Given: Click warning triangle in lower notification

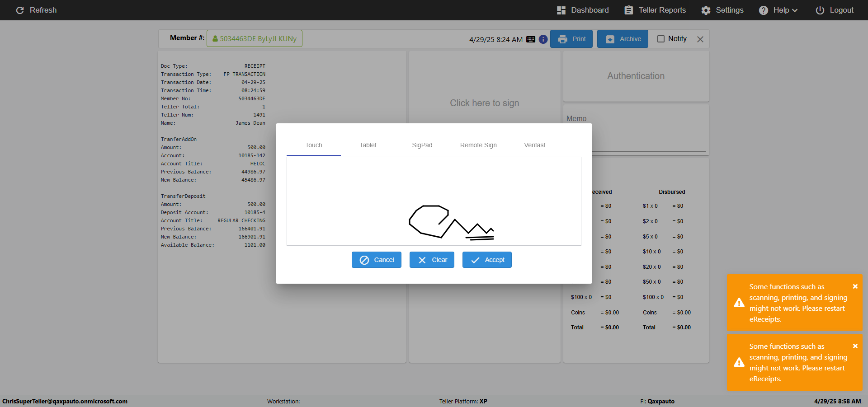Looking at the screenshot, I should pos(739,362).
